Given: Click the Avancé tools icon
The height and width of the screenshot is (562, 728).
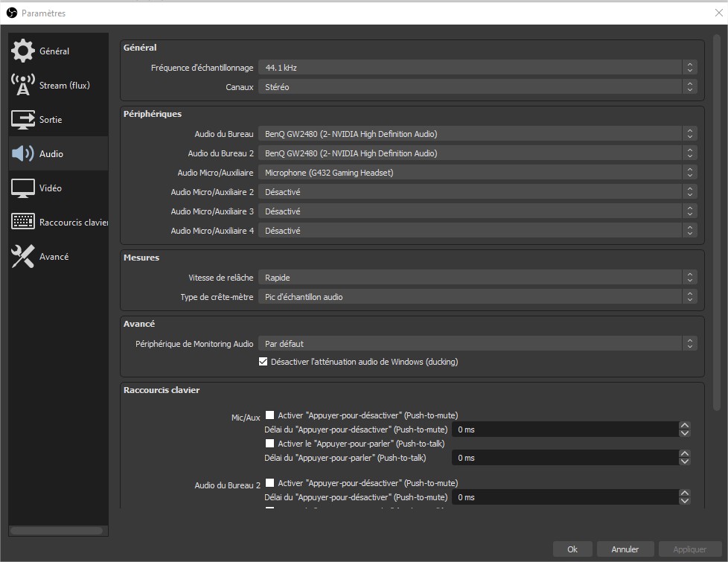Looking at the screenshot, I should pos(23,256).
